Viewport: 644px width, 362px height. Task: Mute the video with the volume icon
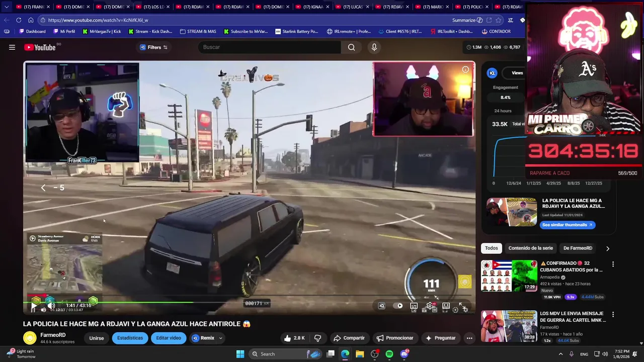(x=51, y=306)
